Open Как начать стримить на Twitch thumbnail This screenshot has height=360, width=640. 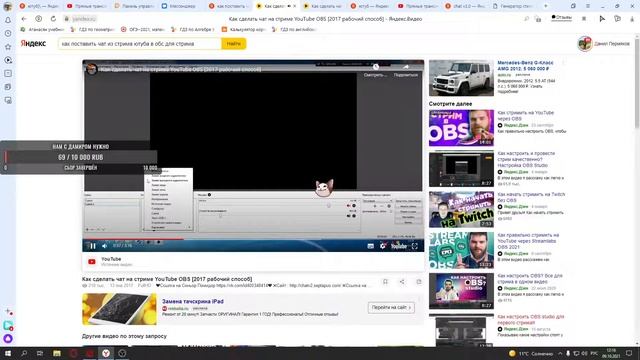coord(461,209)
